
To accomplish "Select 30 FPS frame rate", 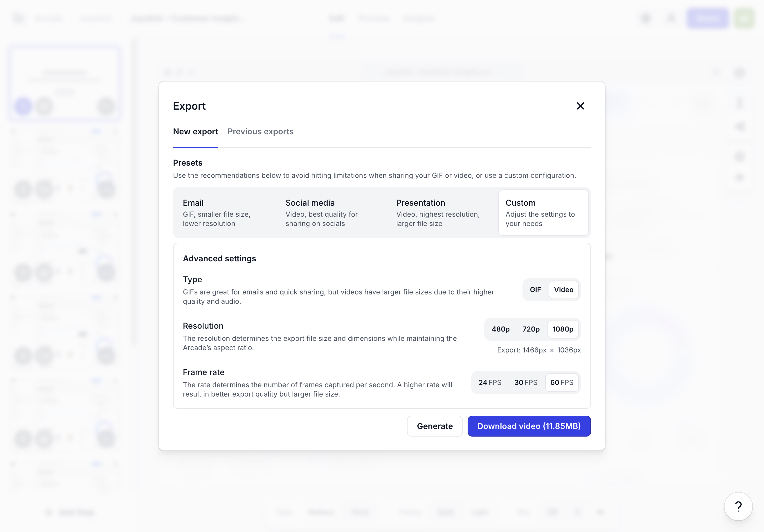I will (525, 382).
